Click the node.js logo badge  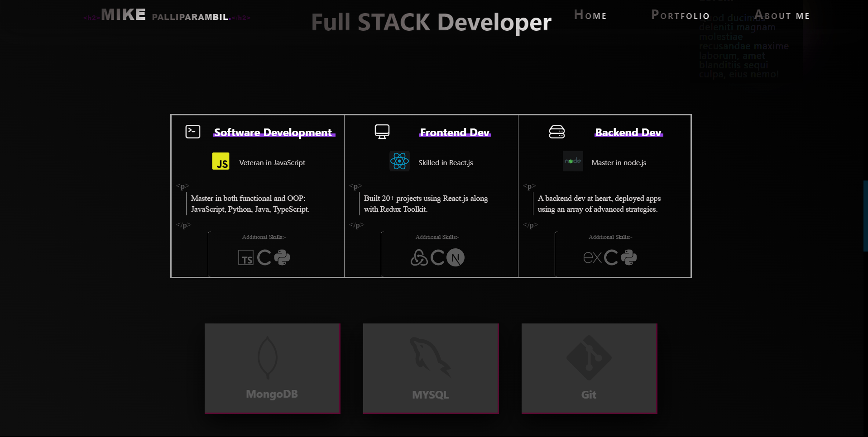click(x=573, y=161)
